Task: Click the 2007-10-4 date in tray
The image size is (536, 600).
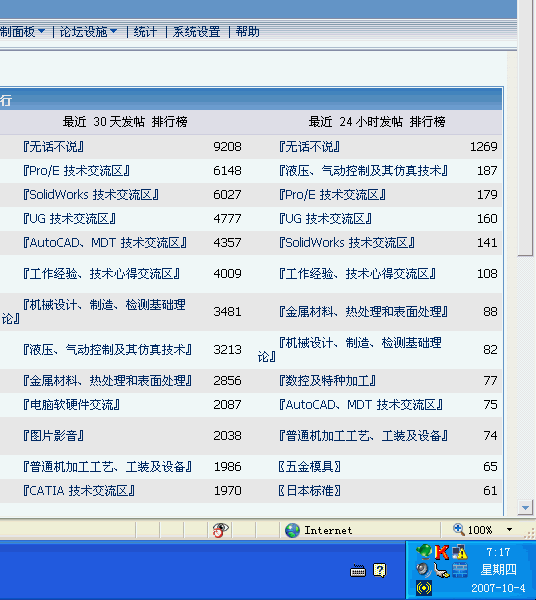Action: pos(498,588)
